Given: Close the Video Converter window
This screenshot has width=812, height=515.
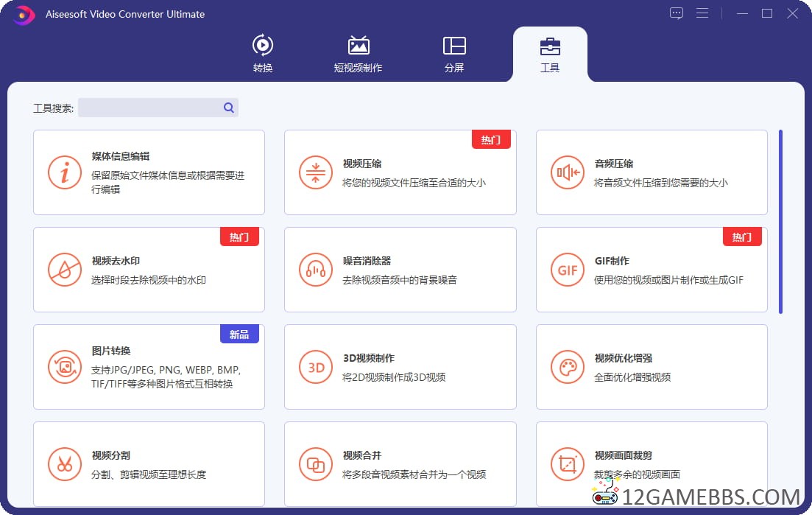Looking at the screenshot, I should coord(792,13).
